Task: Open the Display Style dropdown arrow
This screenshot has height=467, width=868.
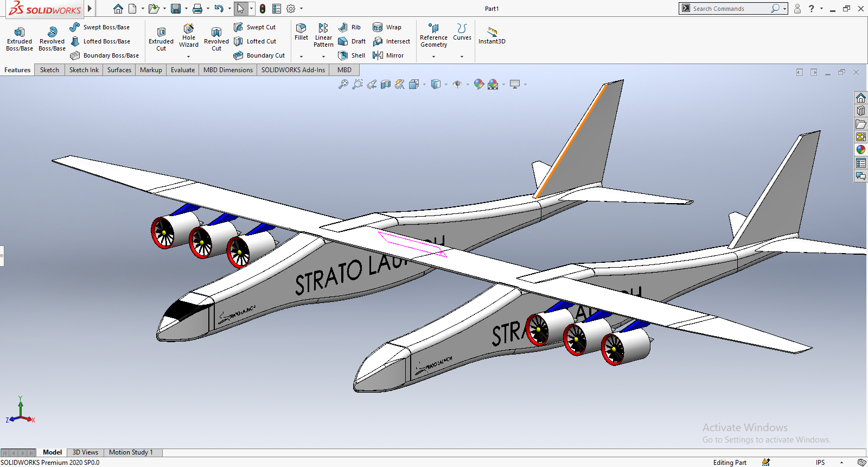Action: (x=446, y=84)
